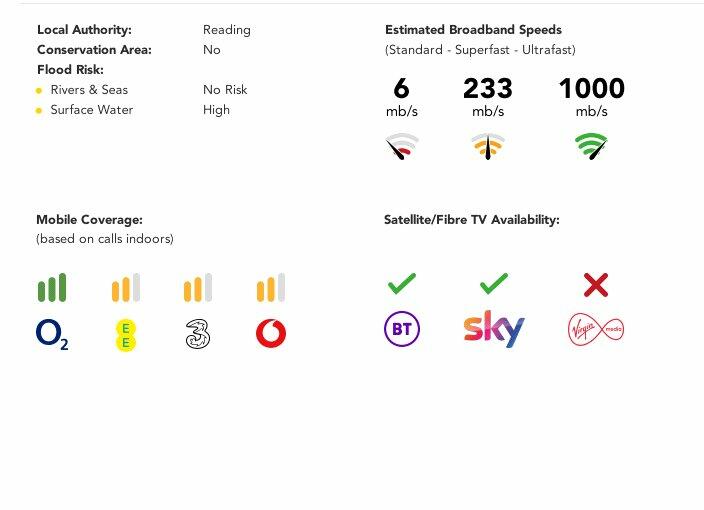Click the green ultrafast wifi gauge icon
Viewport: 704px width, 510px height.
tap(591, 147)
